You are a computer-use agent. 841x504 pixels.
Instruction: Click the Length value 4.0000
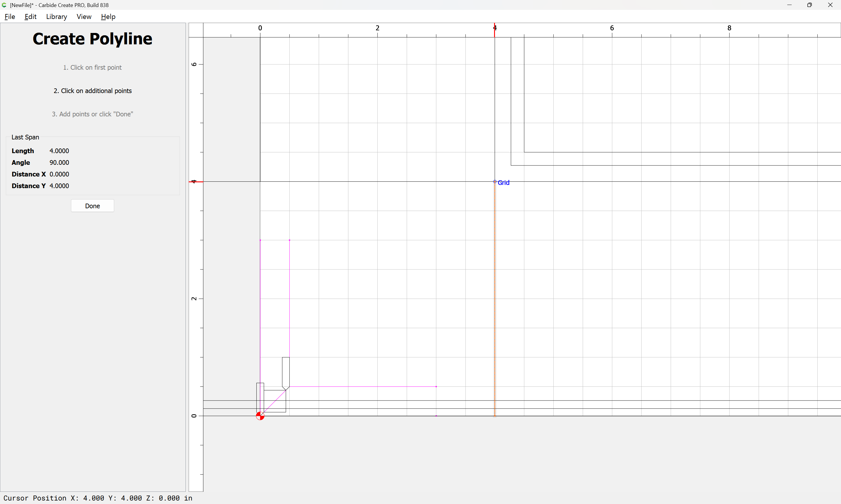click(x=59, y=151)
